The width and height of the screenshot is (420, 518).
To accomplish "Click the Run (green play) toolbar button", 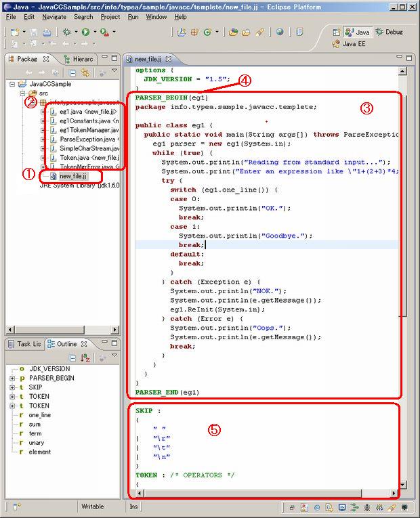I will click(x=85, y=32).
